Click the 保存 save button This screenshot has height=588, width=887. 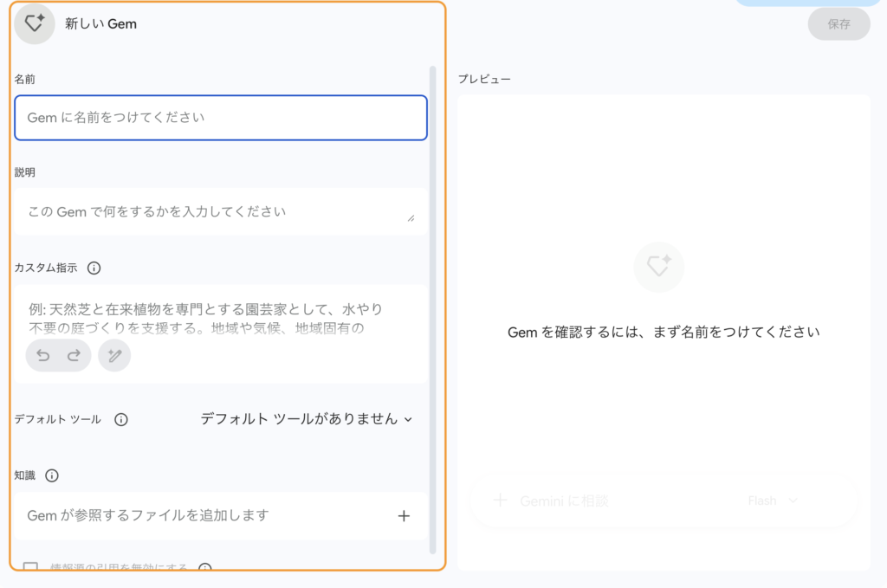pyautogui.click(x=838, y=23)
